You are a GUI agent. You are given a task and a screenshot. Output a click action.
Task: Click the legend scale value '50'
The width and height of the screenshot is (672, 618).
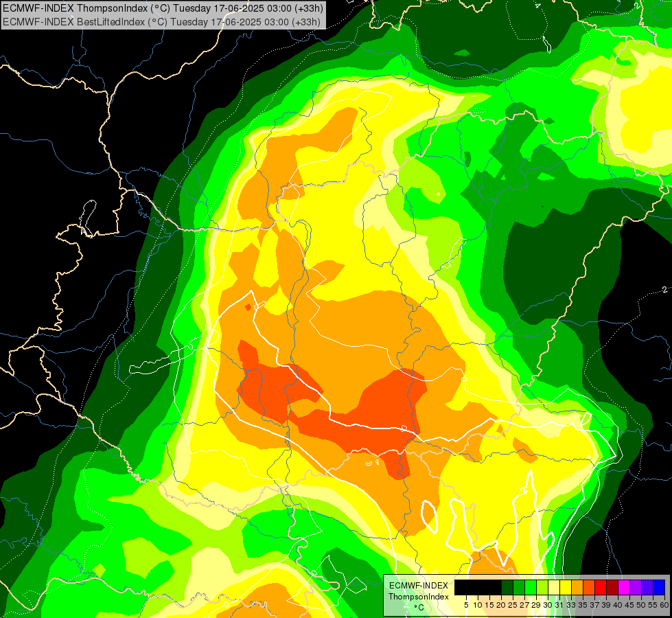tap(642, 605)
